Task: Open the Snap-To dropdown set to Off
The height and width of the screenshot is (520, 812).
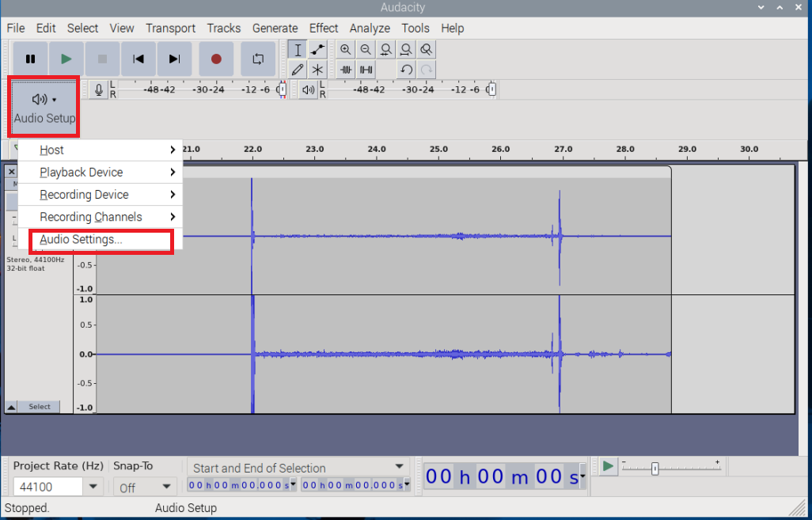Action: [x=145, y=488]
